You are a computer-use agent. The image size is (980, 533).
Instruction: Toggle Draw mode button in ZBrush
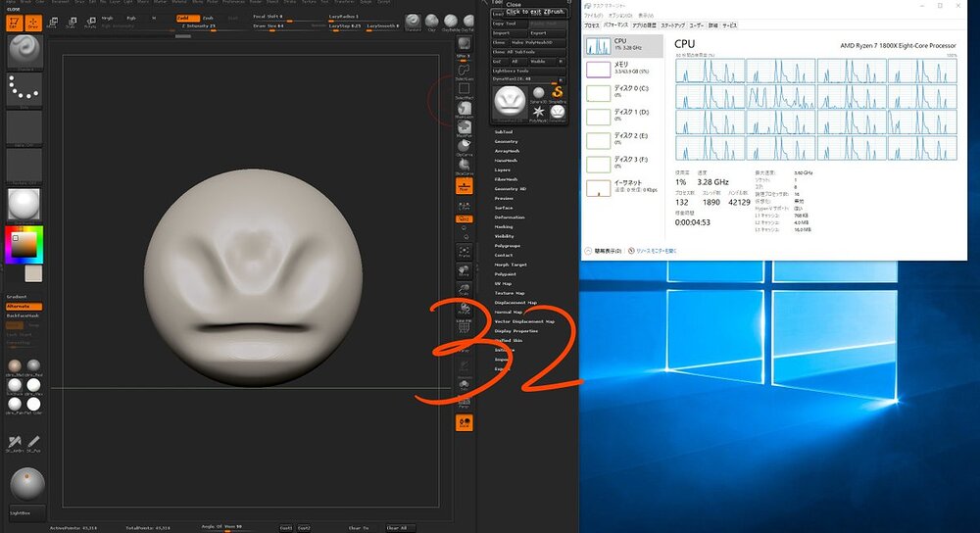click(33, 24)
